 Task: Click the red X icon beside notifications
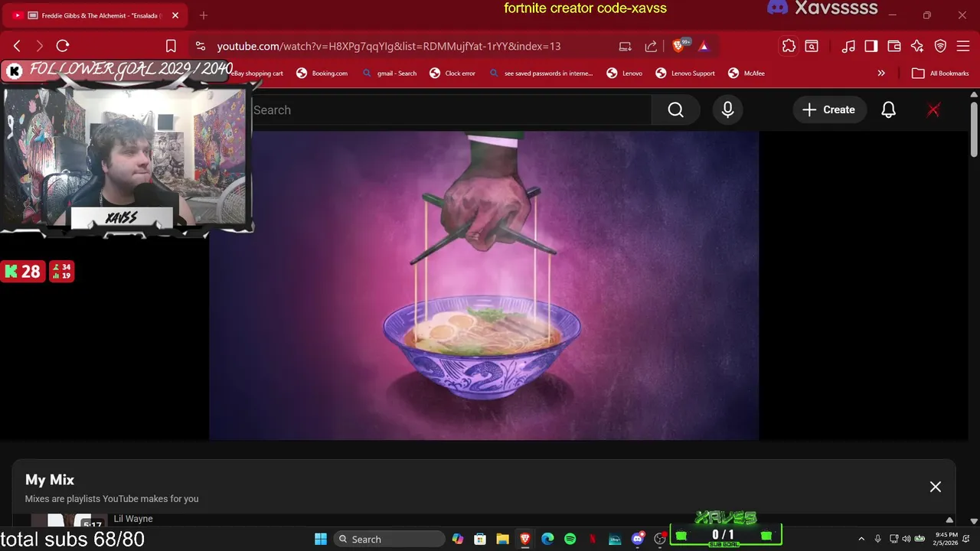[933, 110]
